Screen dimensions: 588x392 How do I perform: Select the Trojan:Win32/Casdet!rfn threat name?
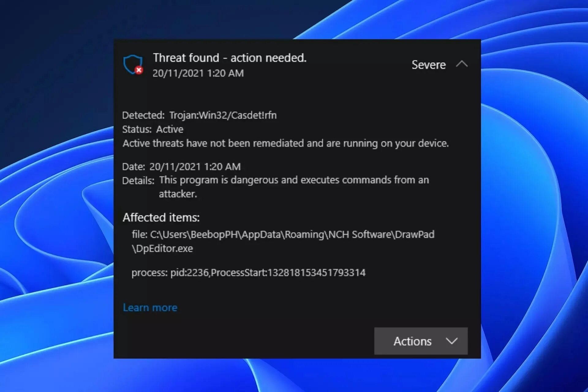[223, 115]
